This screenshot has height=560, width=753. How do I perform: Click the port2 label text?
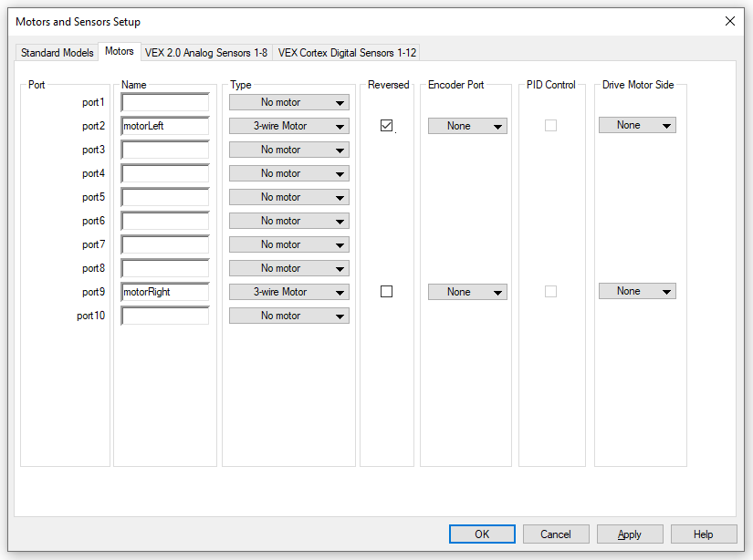click(x=93, y=126)
